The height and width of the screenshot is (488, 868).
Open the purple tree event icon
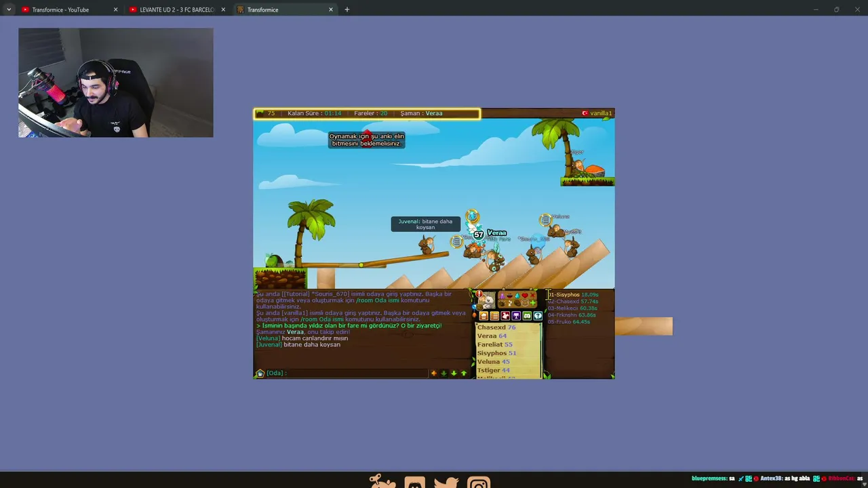(516, 316)
